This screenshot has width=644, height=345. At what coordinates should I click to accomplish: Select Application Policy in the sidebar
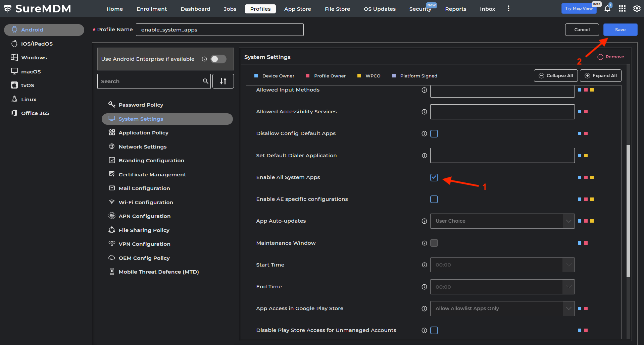(143, 133)
